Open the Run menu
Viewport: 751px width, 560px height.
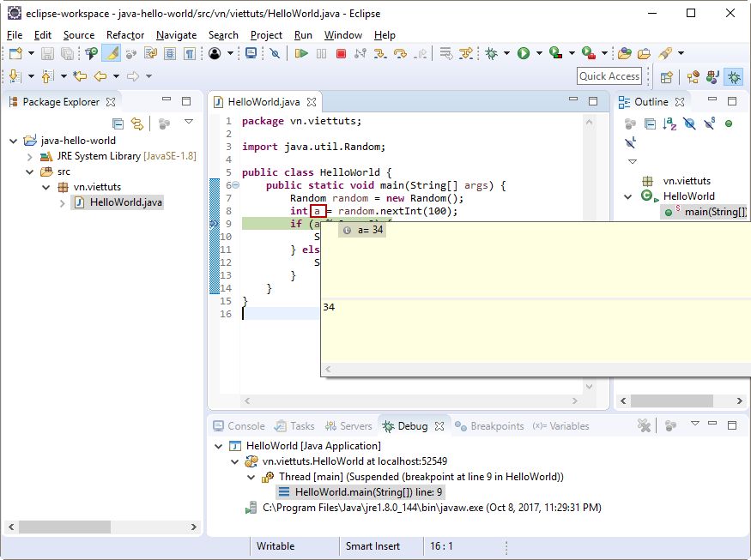[303, 35]
